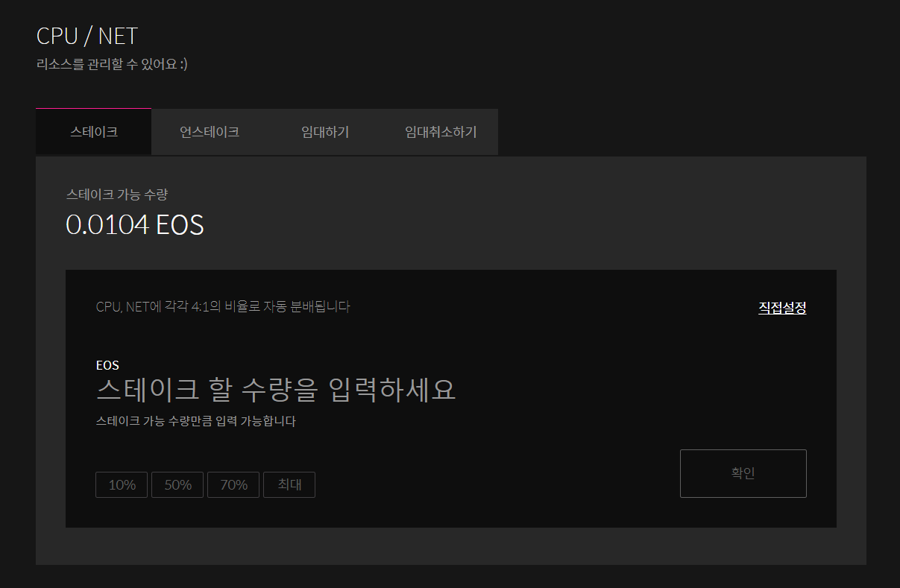Click the 4:1 auto-distribution notice text

223,306
